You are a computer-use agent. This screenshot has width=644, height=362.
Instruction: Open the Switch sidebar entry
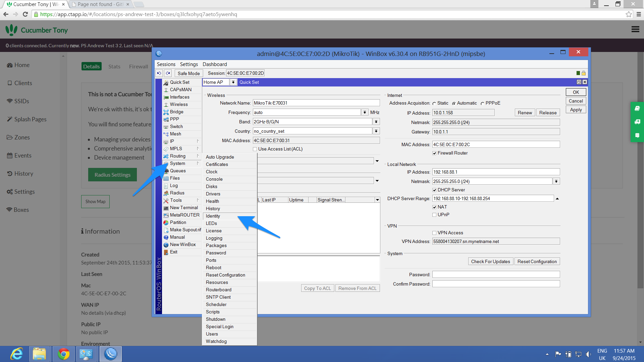coord(176,126)
